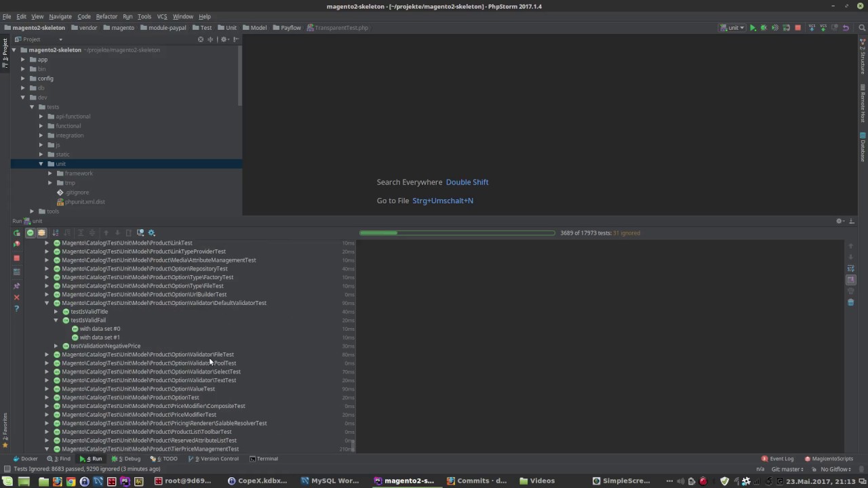Close Run tab with red X icon
Viewport: 868px width, 488px height.
pyautogui.click(x=17, y=297)
